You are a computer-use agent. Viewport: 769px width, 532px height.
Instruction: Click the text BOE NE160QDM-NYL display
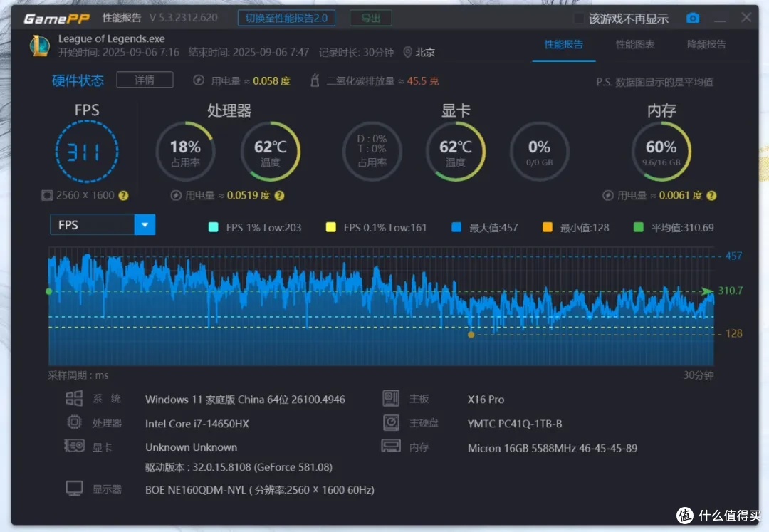[x=260, y=490]
